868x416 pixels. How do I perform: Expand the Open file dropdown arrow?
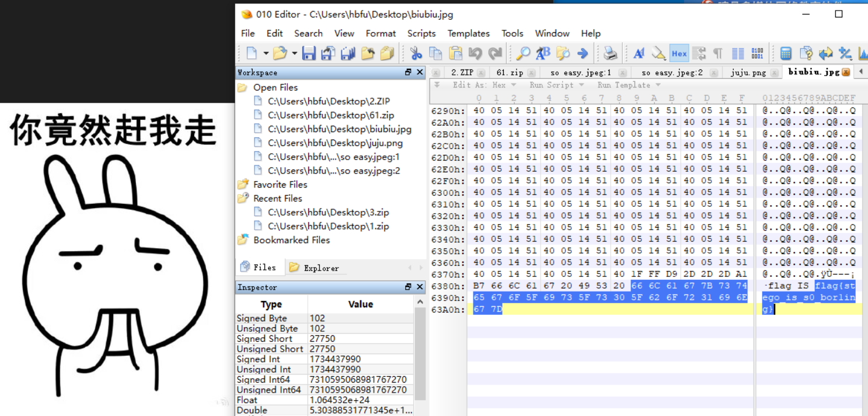(x=294, y=54)
